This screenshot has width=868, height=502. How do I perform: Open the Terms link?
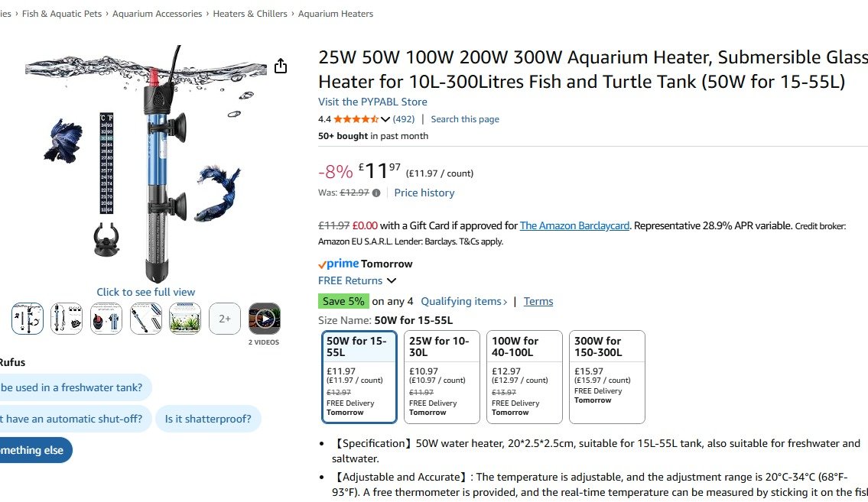538,302
